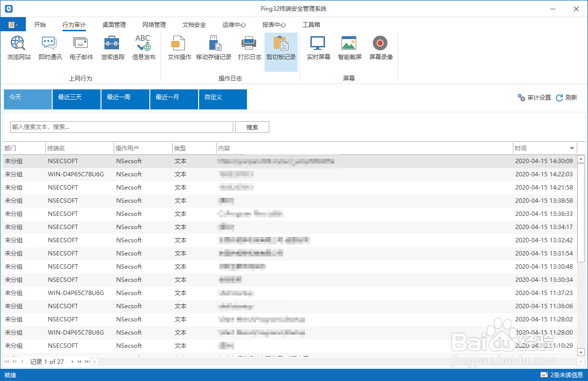Select the row timed 2020-04-15 13:31:54

290,254
